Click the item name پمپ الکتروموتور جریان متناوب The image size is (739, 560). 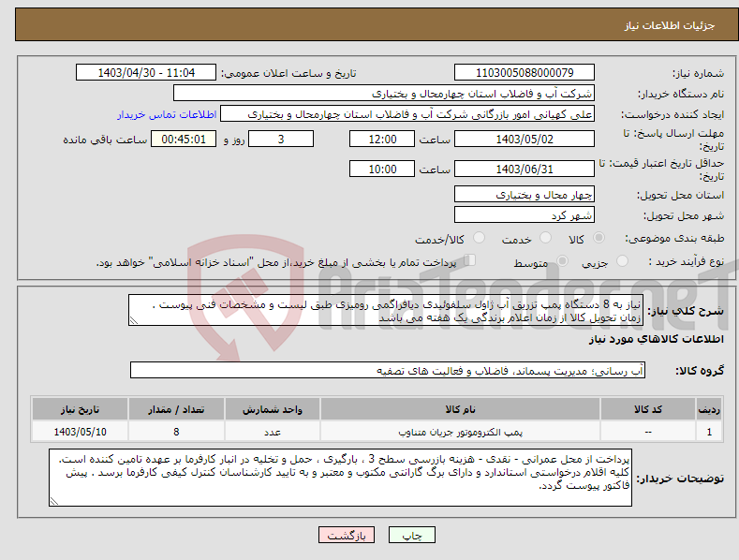pyautogui.click(x=460, y=432)
